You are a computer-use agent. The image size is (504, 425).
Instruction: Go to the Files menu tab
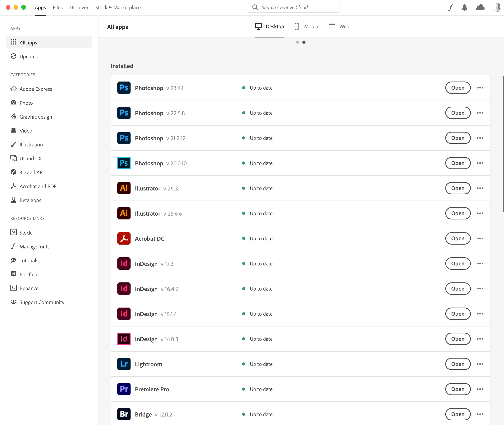tap(58, 8)
